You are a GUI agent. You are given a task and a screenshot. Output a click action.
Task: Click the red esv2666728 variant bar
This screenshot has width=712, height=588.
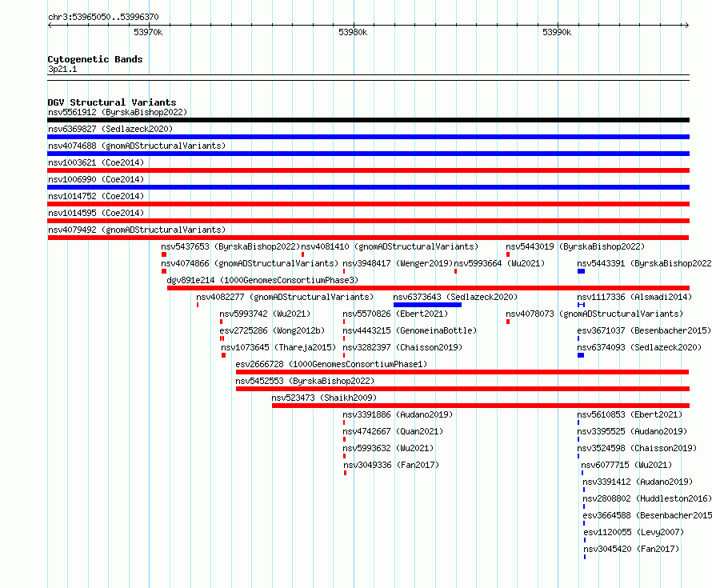[x=462, y=372]
